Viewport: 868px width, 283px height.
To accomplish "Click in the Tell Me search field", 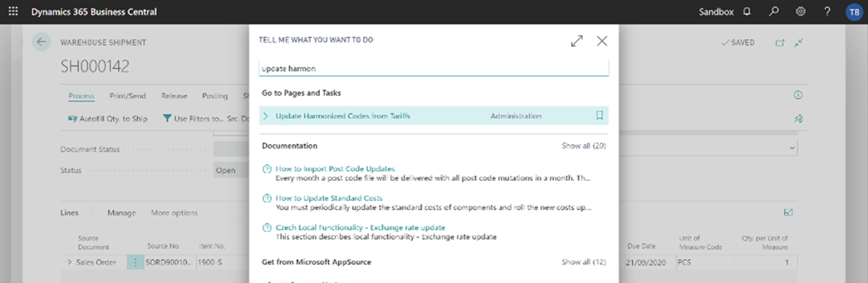I will [x=434, y=68].
